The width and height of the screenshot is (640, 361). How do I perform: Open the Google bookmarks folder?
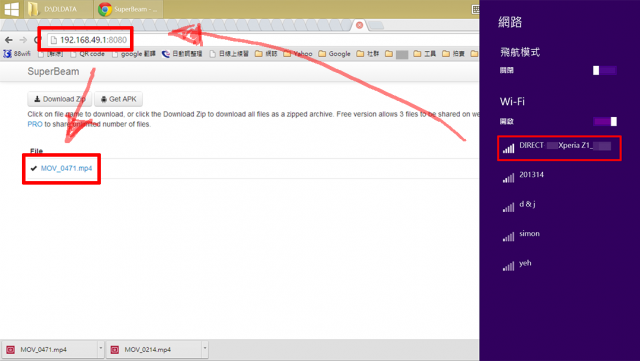click(x=334, y=54)
